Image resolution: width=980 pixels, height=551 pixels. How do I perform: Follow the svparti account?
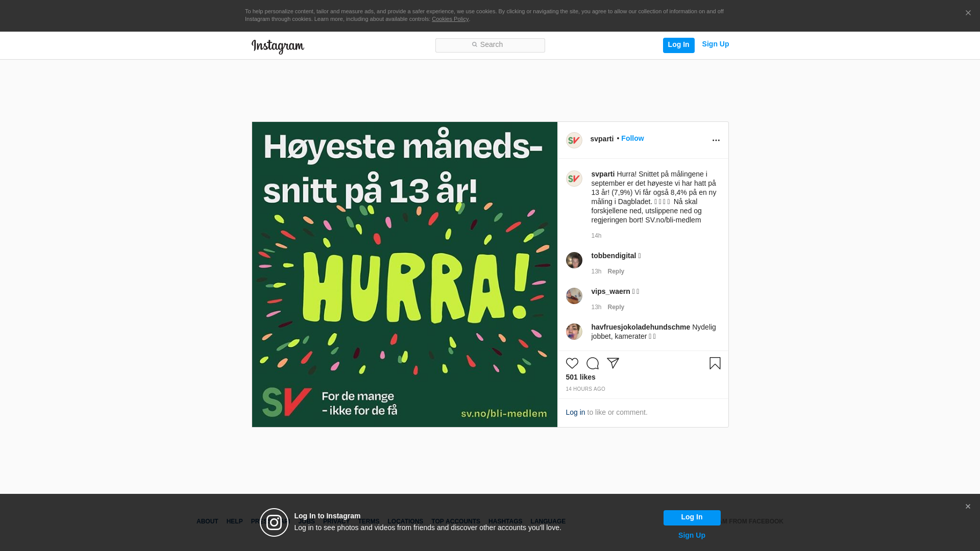click(x=632, y=138)
